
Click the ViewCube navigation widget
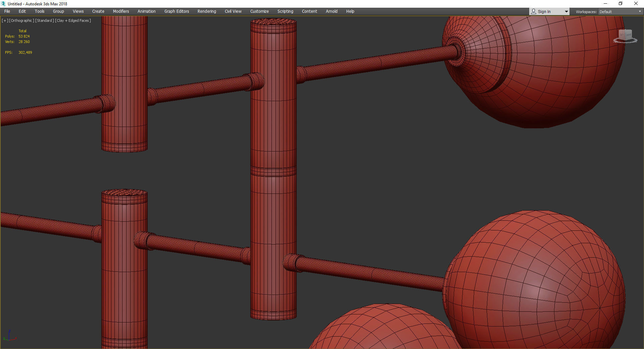click(625, 36)
